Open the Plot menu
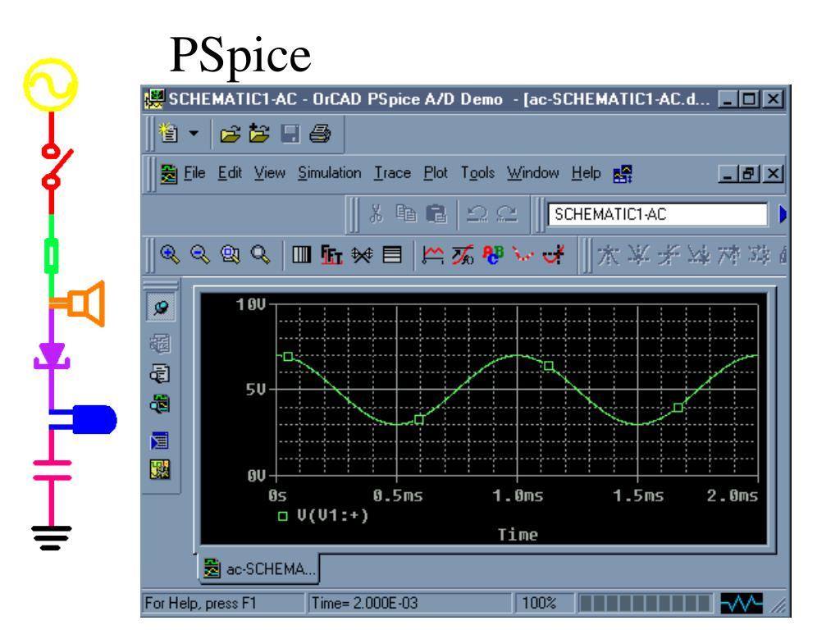This screenshot has height=630, width=840. [435, 173]
